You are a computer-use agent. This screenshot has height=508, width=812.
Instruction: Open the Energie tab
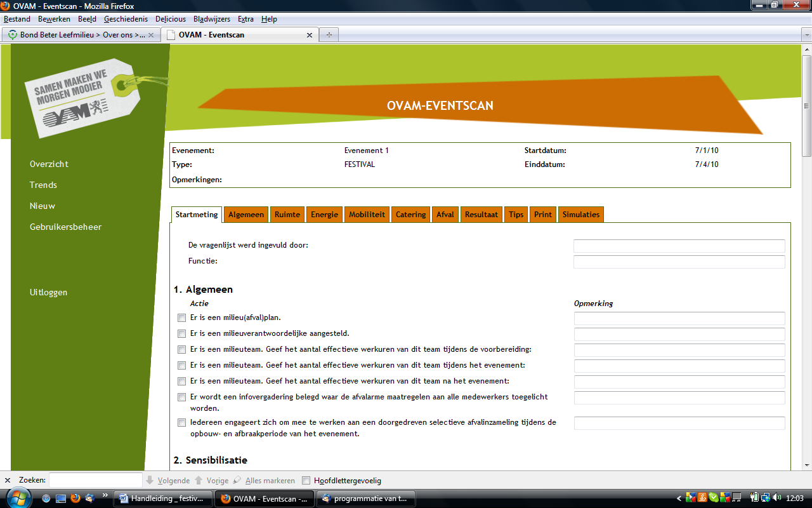coord(324,215)
